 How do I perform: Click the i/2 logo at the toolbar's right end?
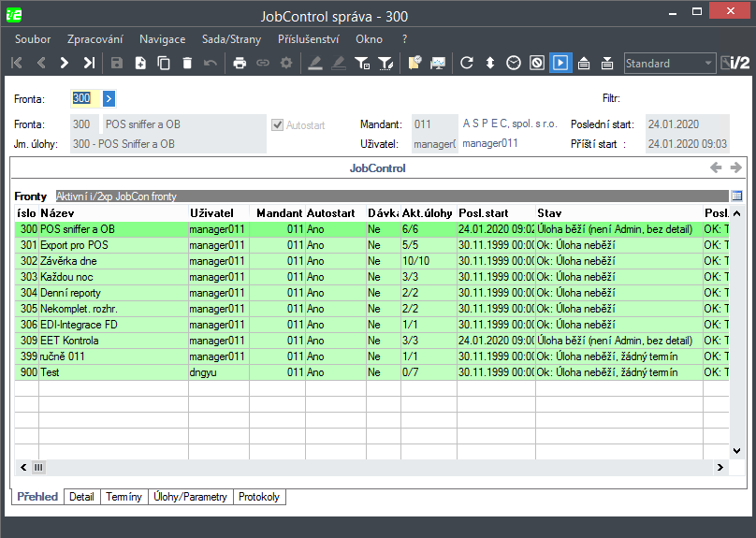coord(735,63)
